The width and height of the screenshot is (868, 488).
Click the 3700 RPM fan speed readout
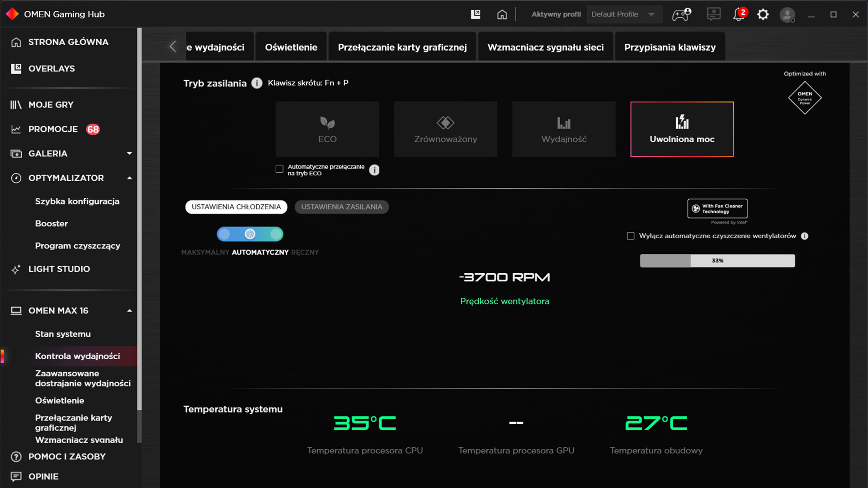pyautogui.click(x=505, y=277)
